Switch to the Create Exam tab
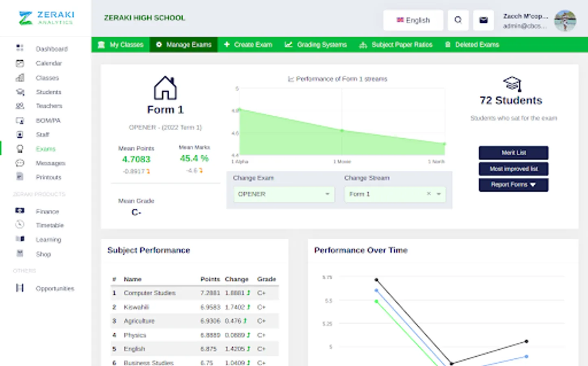 [248, 45]
